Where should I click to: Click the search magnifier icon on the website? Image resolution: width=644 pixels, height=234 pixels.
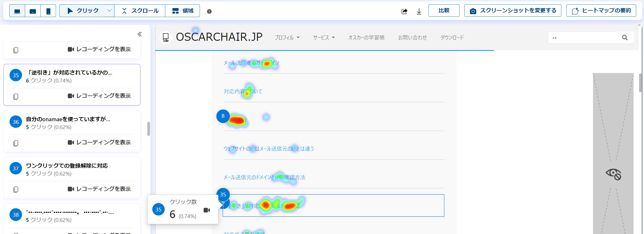tap(625, 38)
